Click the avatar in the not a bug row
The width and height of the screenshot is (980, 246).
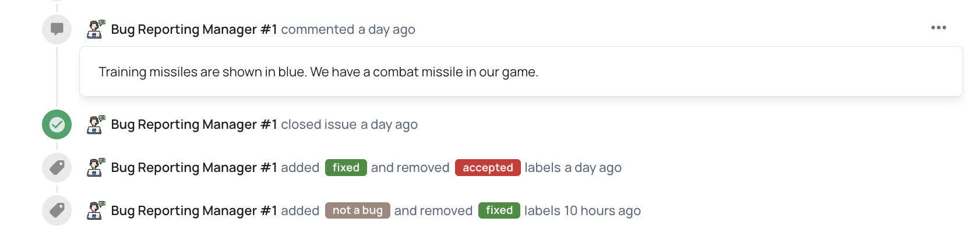coord(96,210)
